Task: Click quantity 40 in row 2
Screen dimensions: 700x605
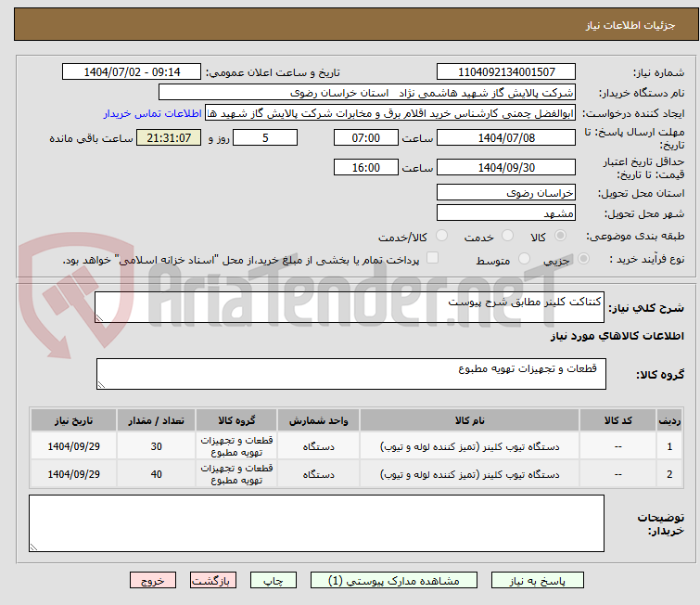Action: click(x=156, y=474)
